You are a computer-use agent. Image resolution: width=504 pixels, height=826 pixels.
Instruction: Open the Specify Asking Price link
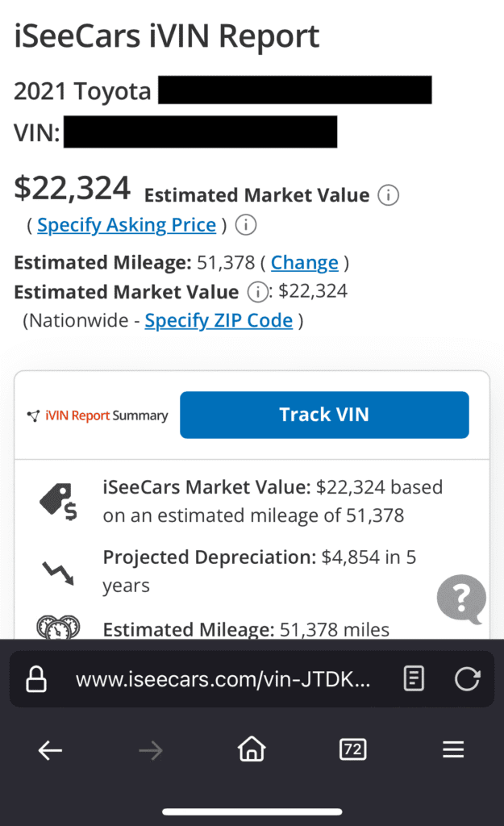click(x=127, y=225)
